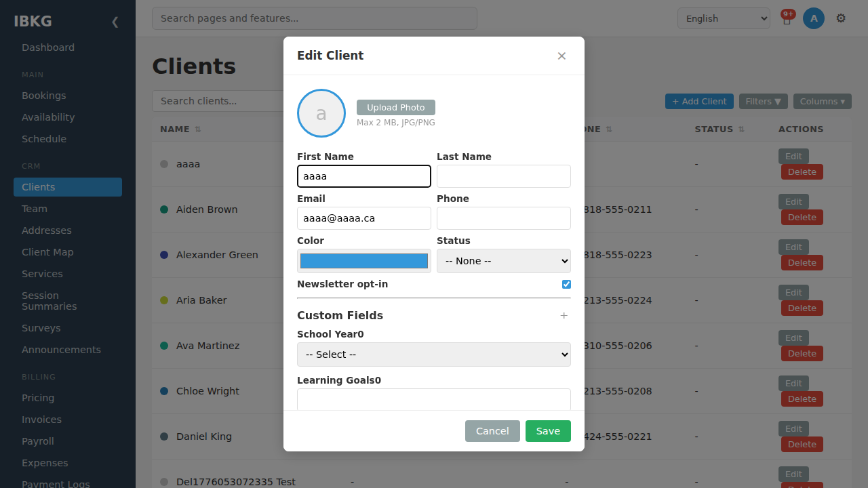868x488 pixels.
Task: Open the School Year0 select dropdown
Action: [434, 354]
